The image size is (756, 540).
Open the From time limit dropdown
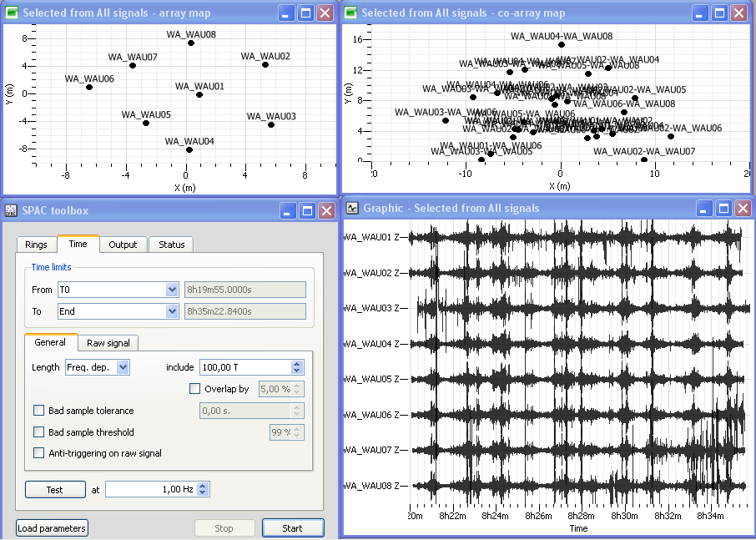tap(172, 290)
